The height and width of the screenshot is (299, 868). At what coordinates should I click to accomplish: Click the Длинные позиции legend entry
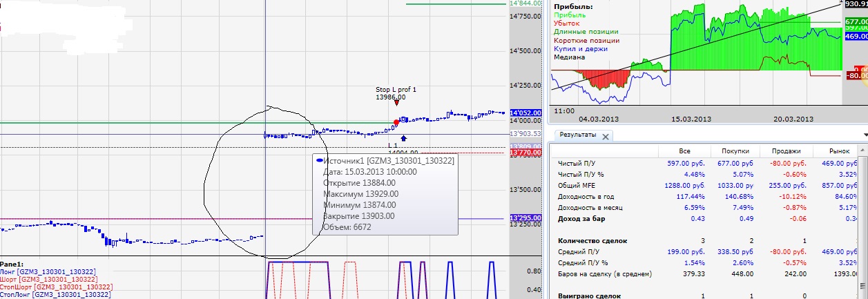[x=586, y=31]
